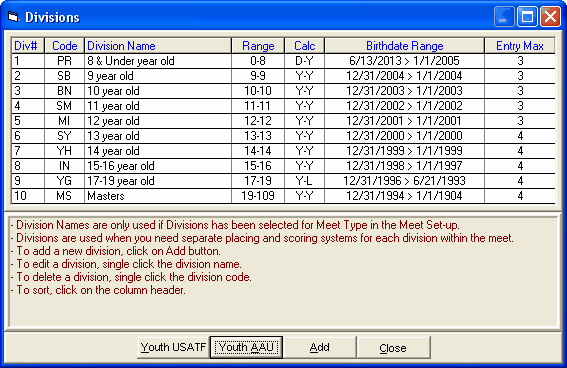Sort by Entry Max column header

coord(520,46)
